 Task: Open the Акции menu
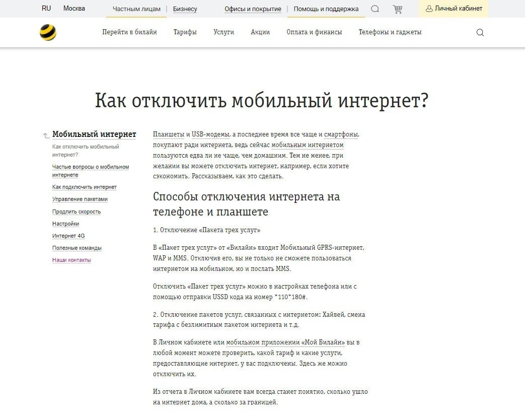tap(260, 32)
